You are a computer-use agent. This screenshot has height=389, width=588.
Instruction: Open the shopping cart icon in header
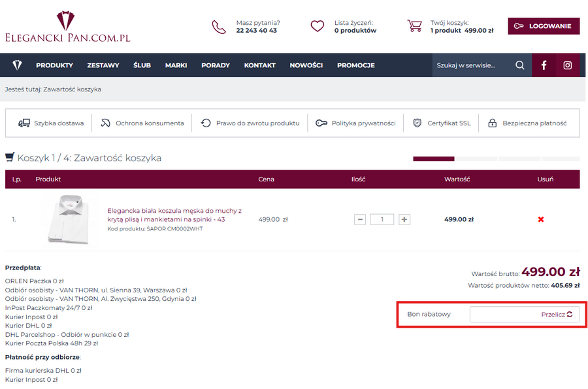414,26
